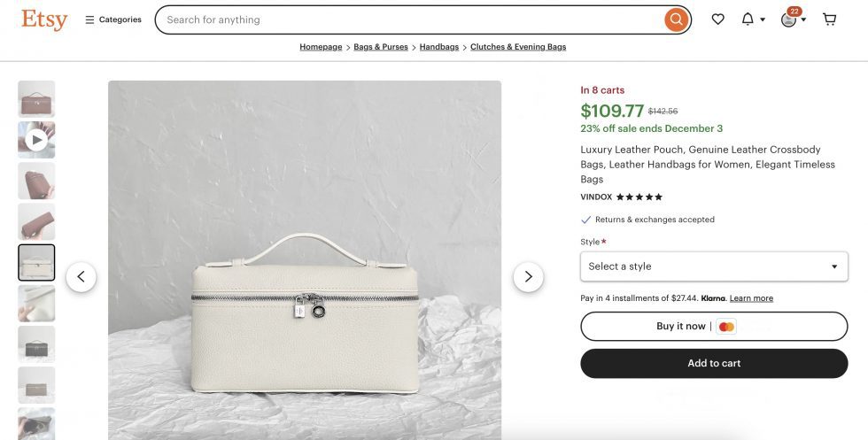Show the previous product image

(x=81, y=277)
